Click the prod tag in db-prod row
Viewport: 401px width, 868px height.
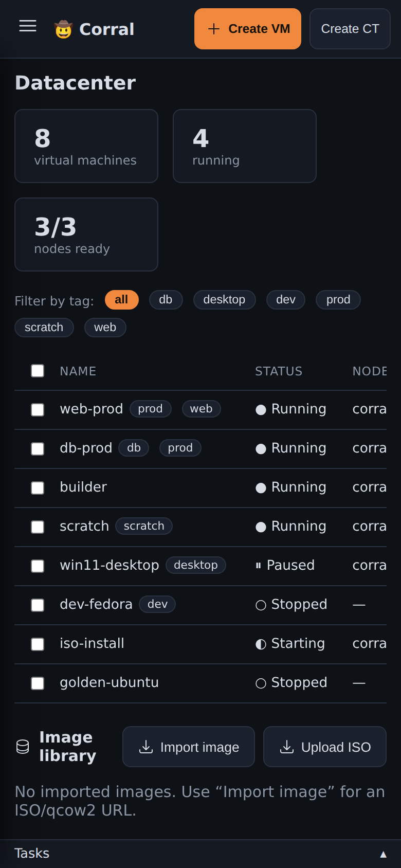click(x=180, y=448)
